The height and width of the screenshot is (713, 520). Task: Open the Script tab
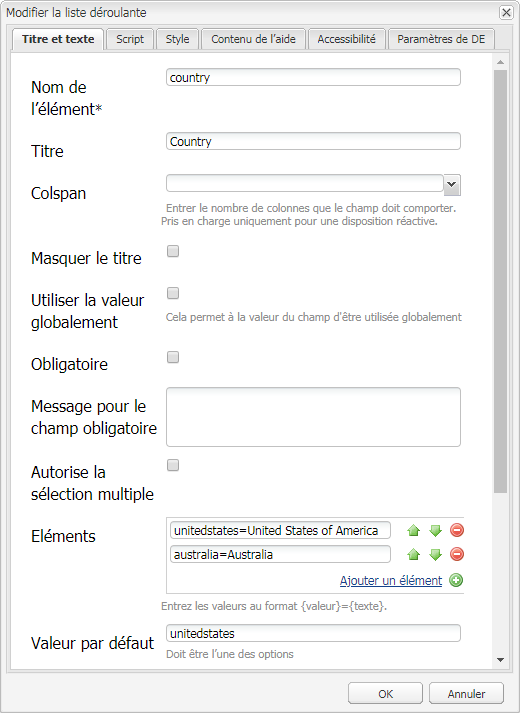pyautogui.click(x=130, y=39)
